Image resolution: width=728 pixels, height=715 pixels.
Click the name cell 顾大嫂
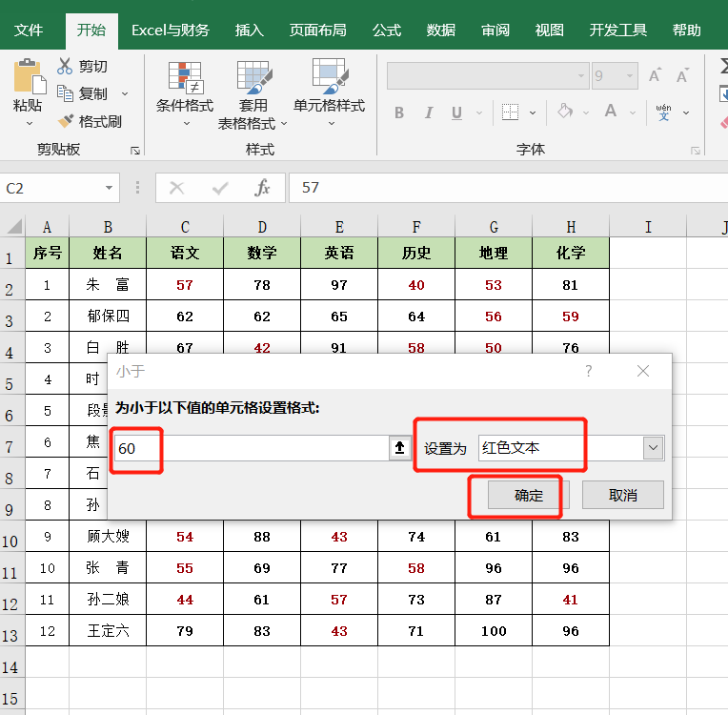[x=108, y=537]
